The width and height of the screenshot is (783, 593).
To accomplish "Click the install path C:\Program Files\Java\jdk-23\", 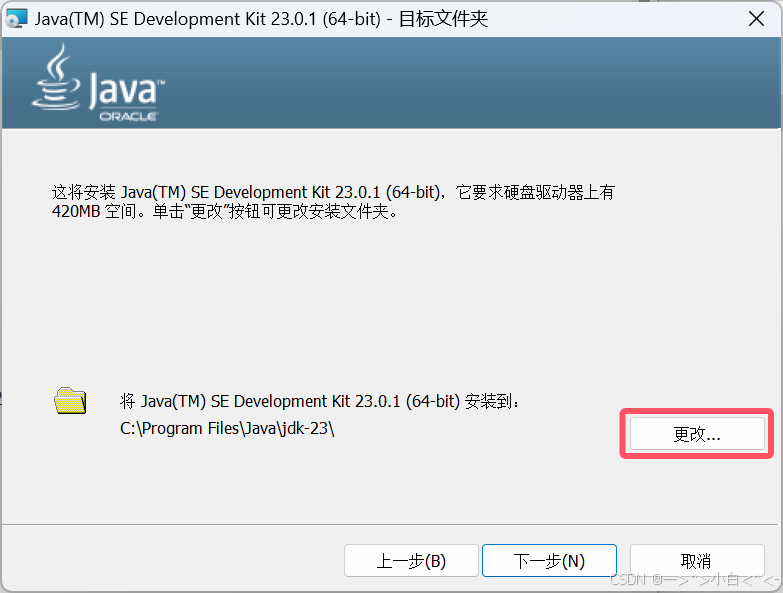I will tap(227, 428).
